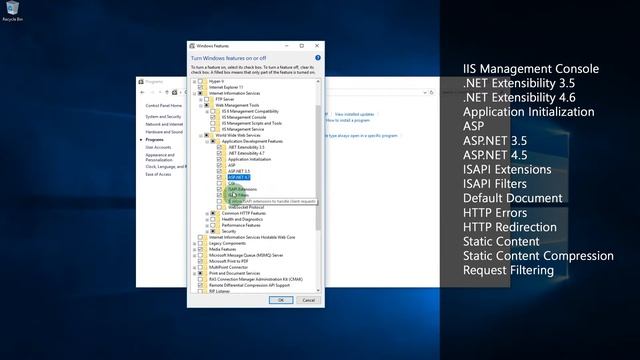Check the FTP Server checkbox

tap(207, 99)
